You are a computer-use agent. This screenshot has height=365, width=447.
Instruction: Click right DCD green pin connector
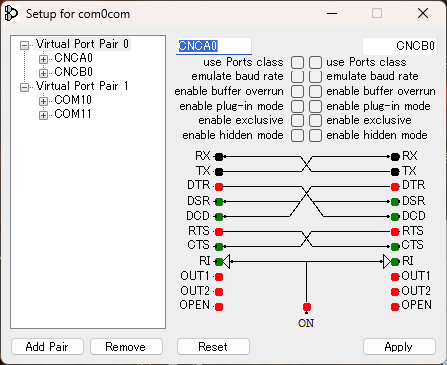395,217
